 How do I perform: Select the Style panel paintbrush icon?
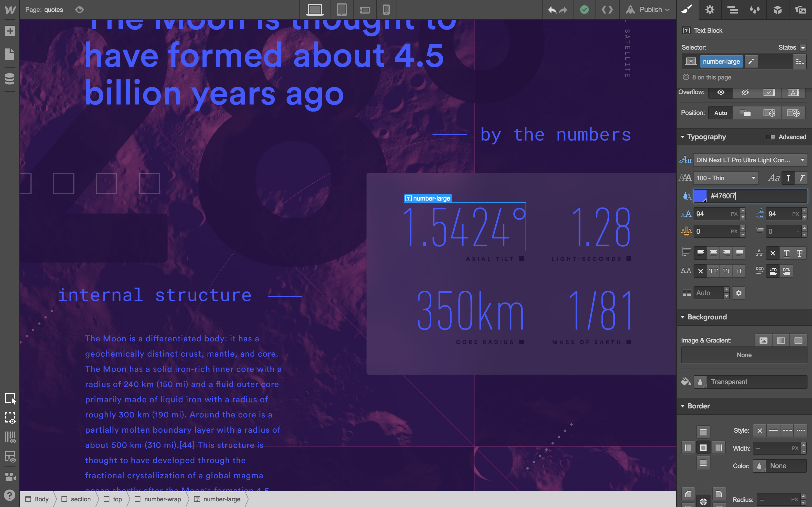[687, 10]
